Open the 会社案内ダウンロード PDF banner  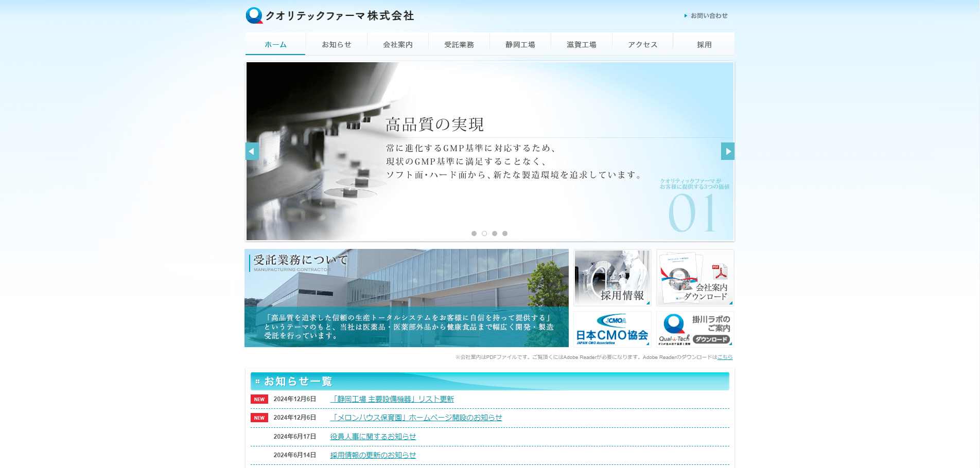click(695, 278)
